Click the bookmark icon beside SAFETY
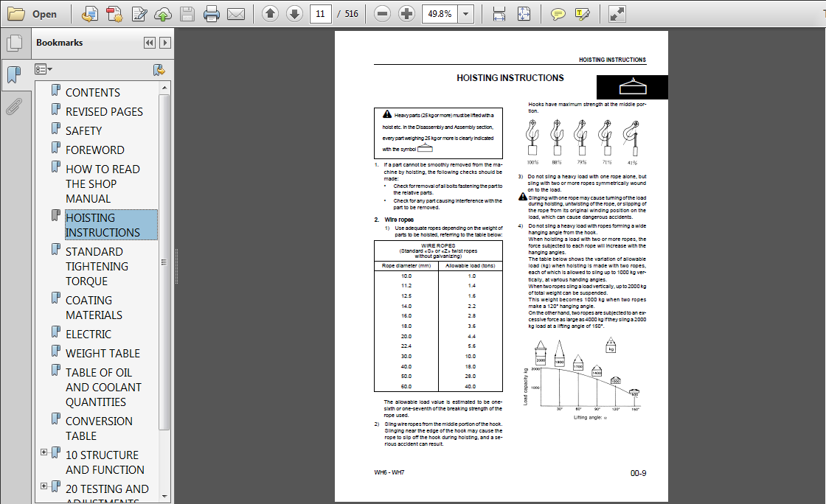Viewport: 826px width, 504px height. [56, 129]
